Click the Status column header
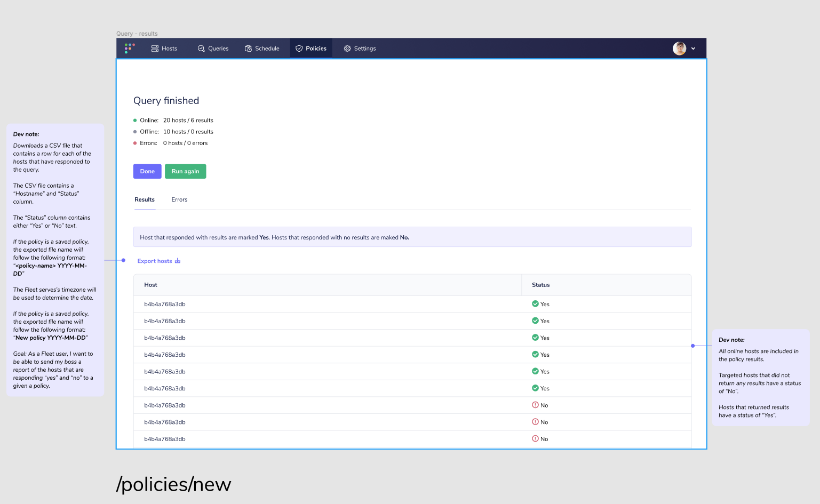The width and height of the screenshot is (820, 504). click(x=540, y=284)
